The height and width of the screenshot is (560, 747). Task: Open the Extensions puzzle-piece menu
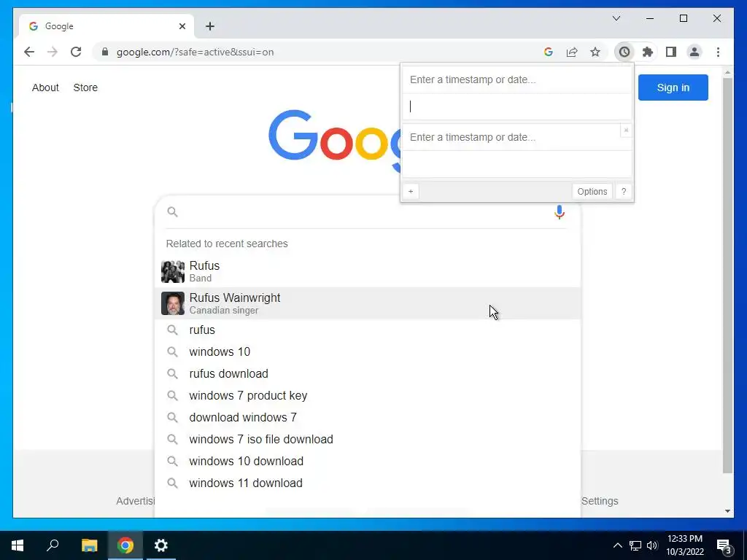[x=648, y=52]
